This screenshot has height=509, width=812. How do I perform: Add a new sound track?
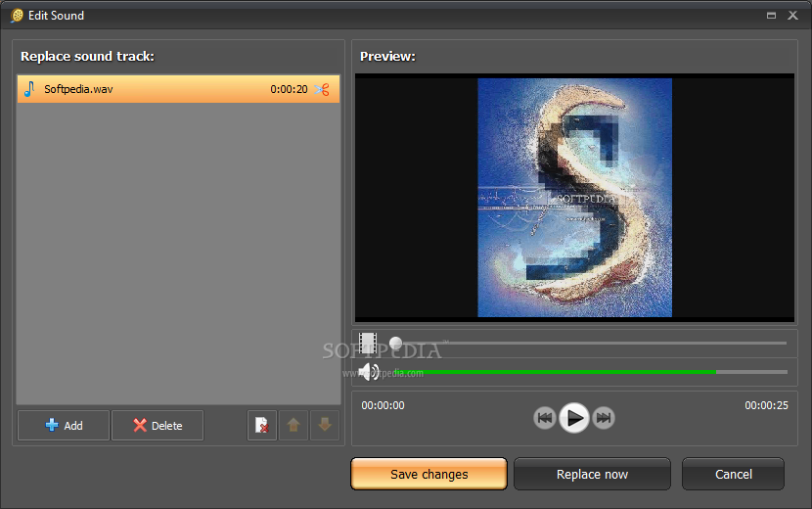tap(64, 426)
